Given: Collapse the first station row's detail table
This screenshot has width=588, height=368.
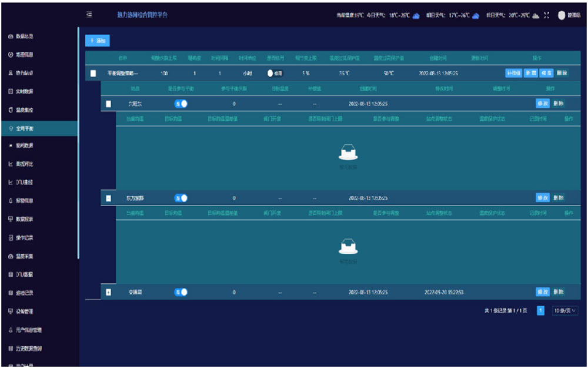Looking at the screenshot, I should tap(108, 104).
